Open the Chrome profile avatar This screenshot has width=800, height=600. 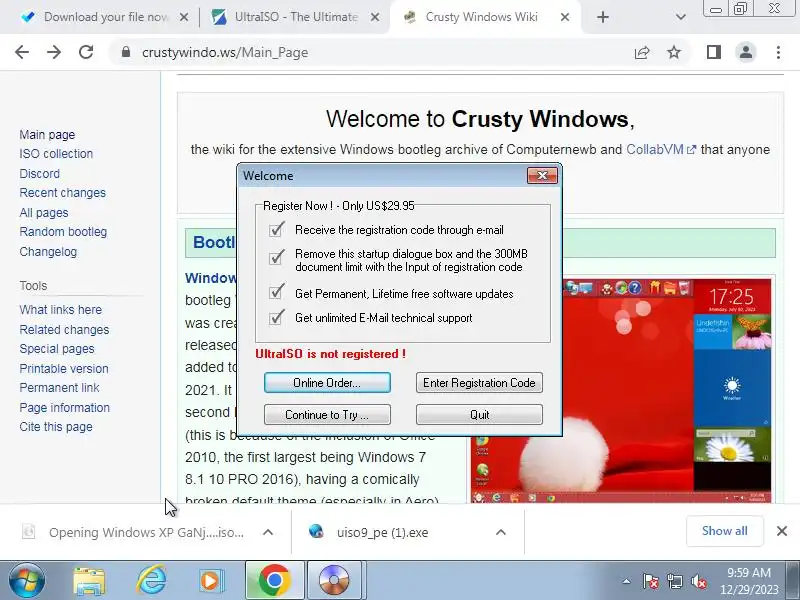coord(745,52)
